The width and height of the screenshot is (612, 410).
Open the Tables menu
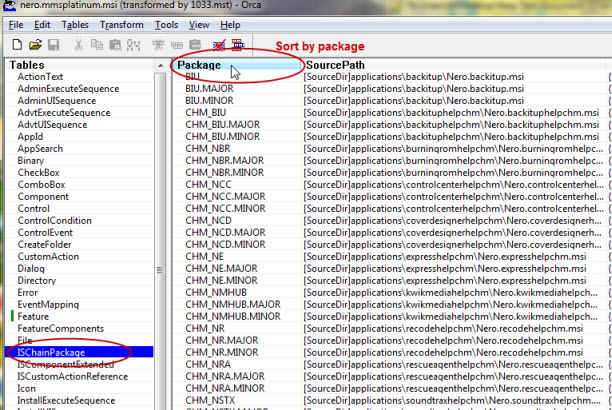tap(75, 25)
